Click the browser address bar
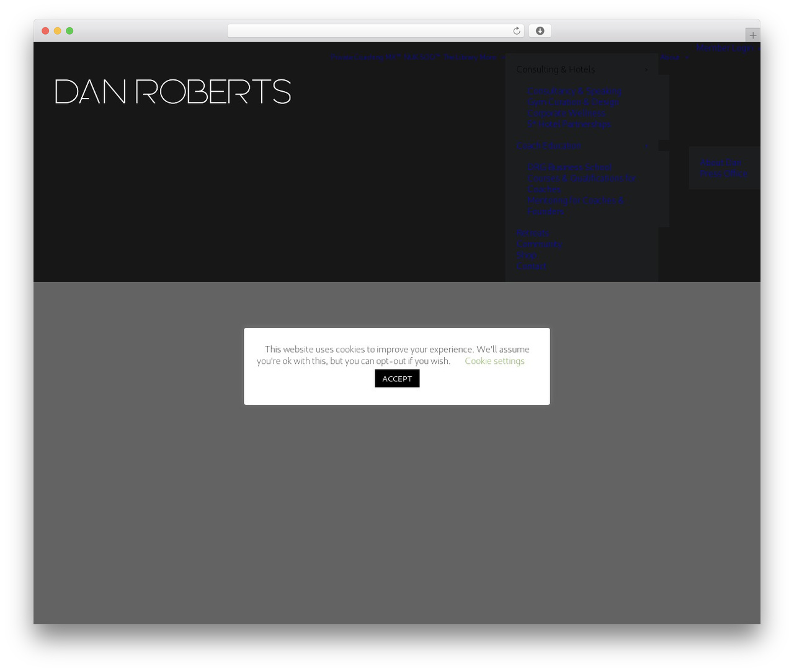Viewport: 794px width, 672px height. click(x=375, y=31)
